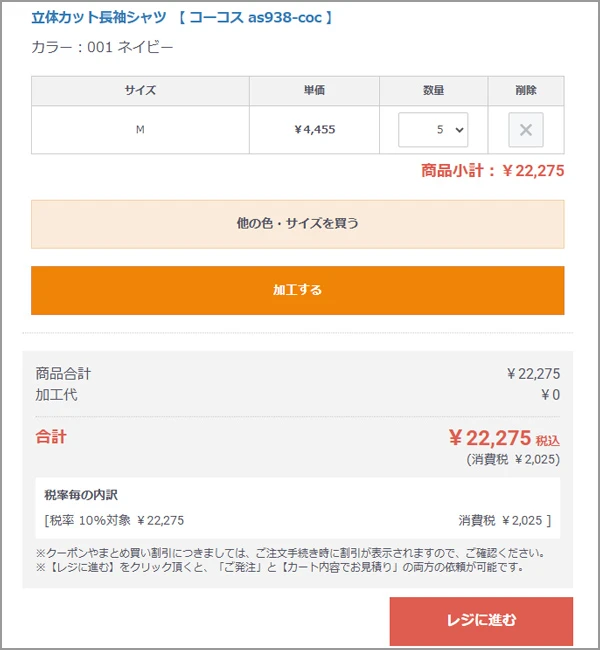The height and width of the screenshot is (650, 600).
Task: Click the red 合計 total label
Action: (51, 437)
